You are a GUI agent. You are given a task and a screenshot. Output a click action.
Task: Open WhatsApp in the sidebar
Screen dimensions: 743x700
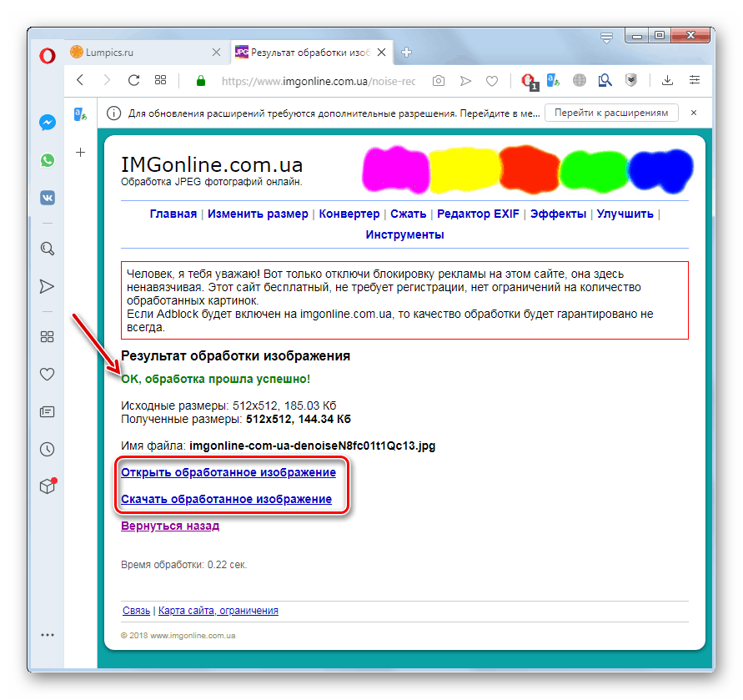click(48, 160)
